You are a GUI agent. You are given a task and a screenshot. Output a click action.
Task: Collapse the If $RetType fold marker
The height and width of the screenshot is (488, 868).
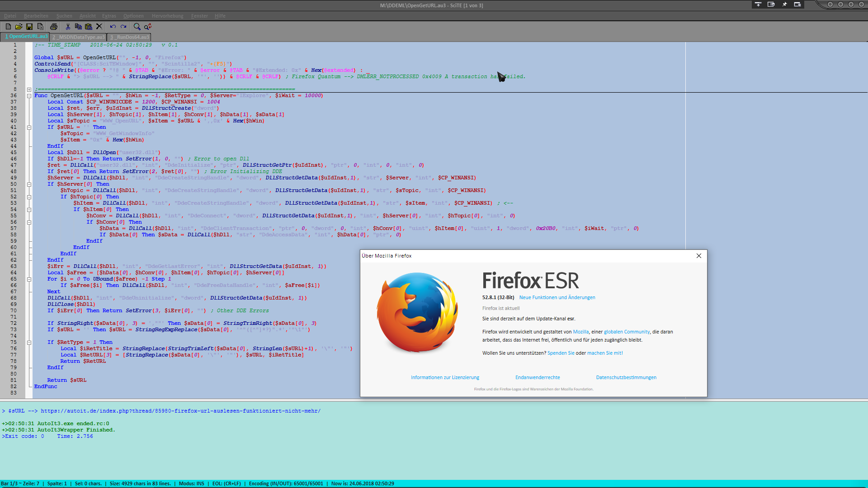(29, 343)
